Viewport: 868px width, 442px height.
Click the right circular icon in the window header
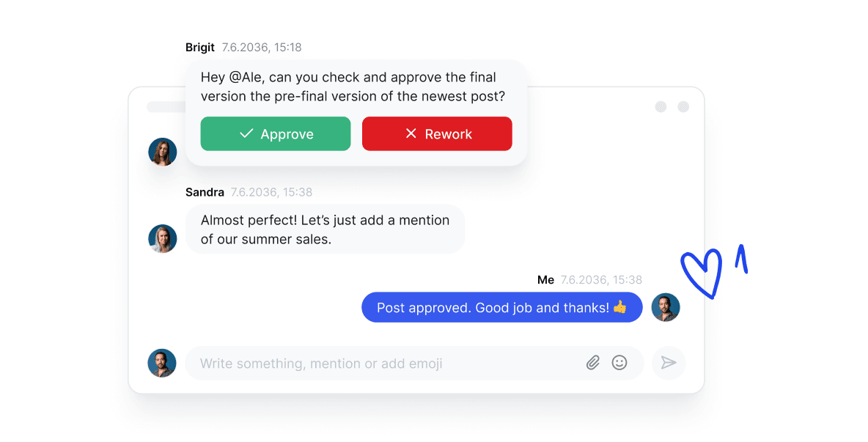683,106
